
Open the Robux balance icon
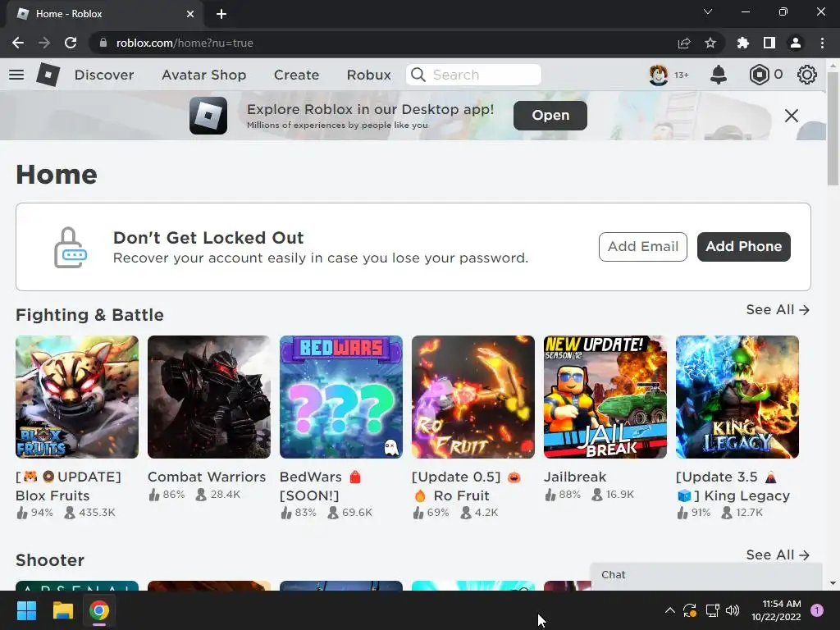tap(759, 75)
